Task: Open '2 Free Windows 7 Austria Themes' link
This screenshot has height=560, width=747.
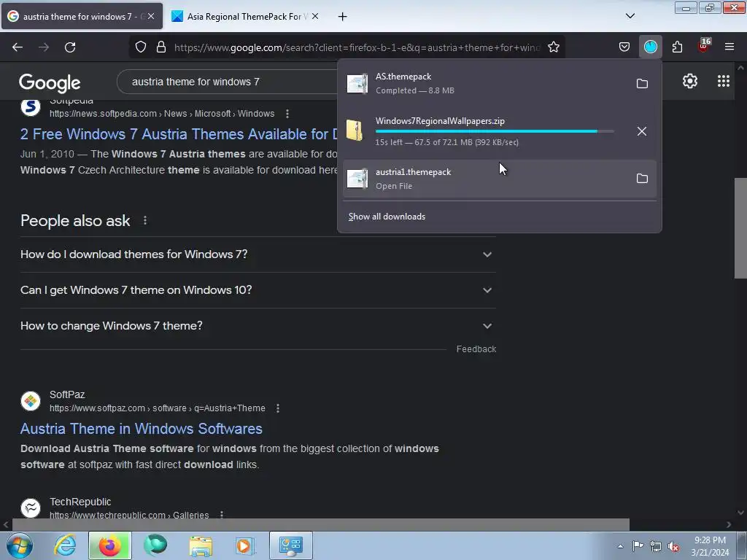Action: [178, 134]
